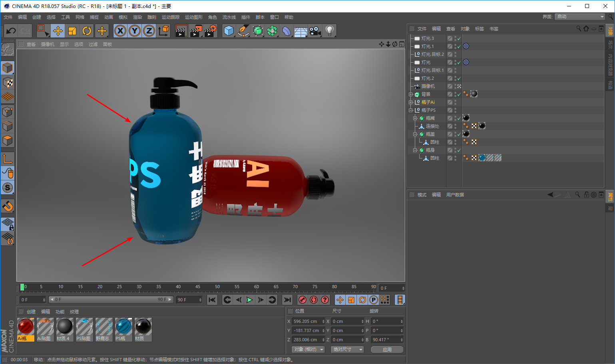Collapse the 瓶子PS null object
Image resolution: width=615 pixels, height=364 pixels.
coord(410,110)
